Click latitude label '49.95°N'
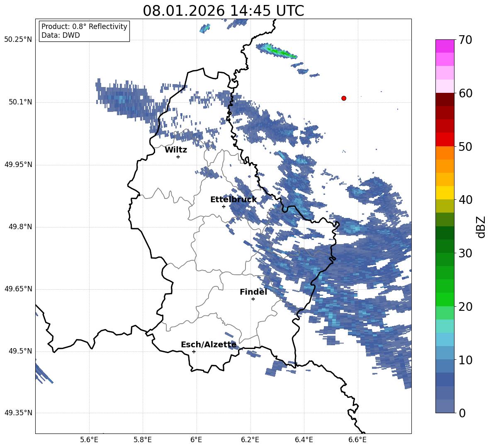 (18, 164)
